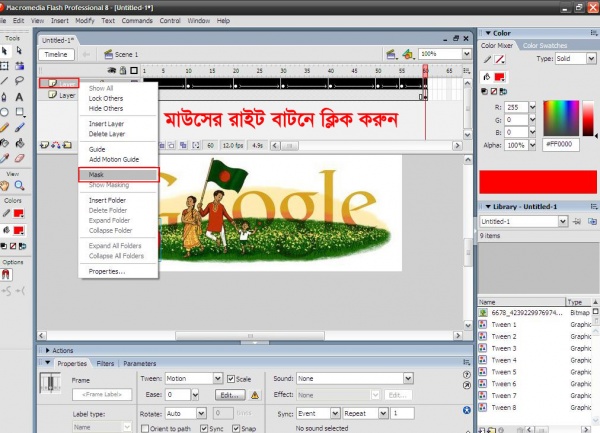Image resolution: width=600 pixels, height=433 pixels.
Task: Click the Magnet snap option icon
Action: pyautogui.click(x=6, y=274)
